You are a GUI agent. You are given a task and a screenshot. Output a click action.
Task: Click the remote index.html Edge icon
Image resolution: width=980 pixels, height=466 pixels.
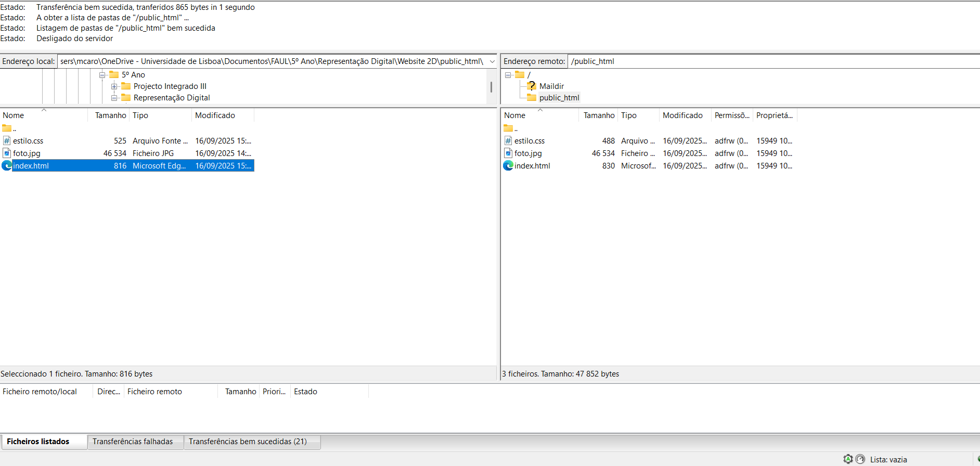click(x=508, y=166)
